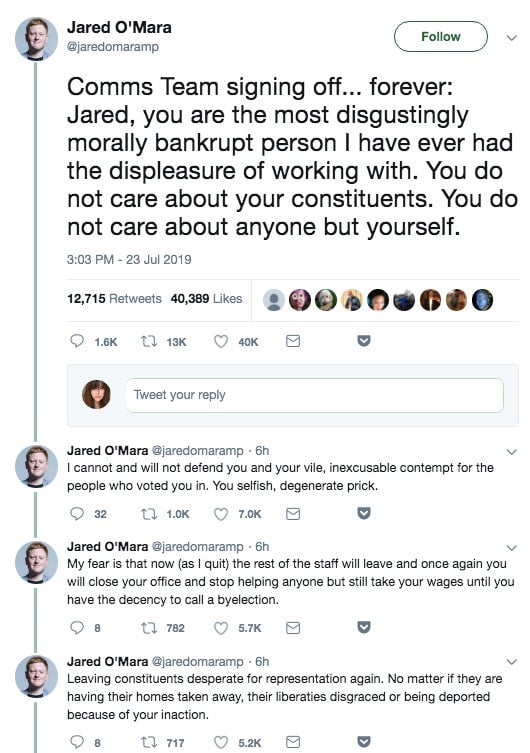
Task: Open the dropdown chevron beside Follow button
Action: point(512,37)
